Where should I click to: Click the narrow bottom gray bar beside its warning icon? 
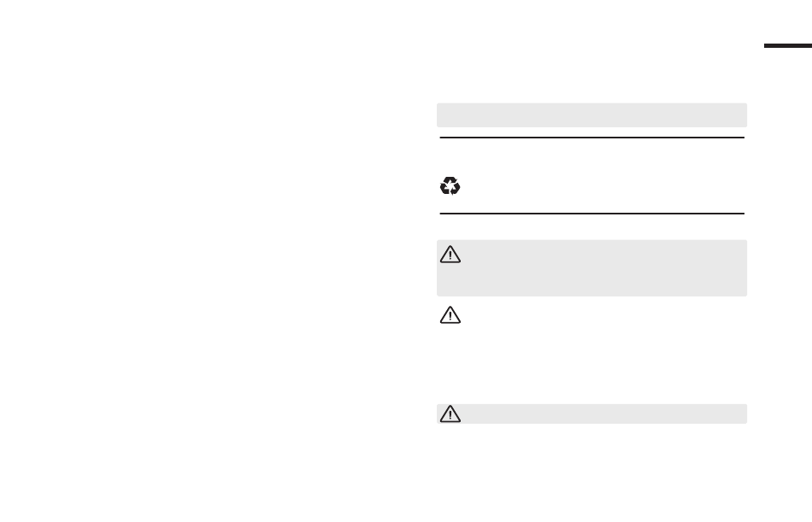tap(598, 414)
